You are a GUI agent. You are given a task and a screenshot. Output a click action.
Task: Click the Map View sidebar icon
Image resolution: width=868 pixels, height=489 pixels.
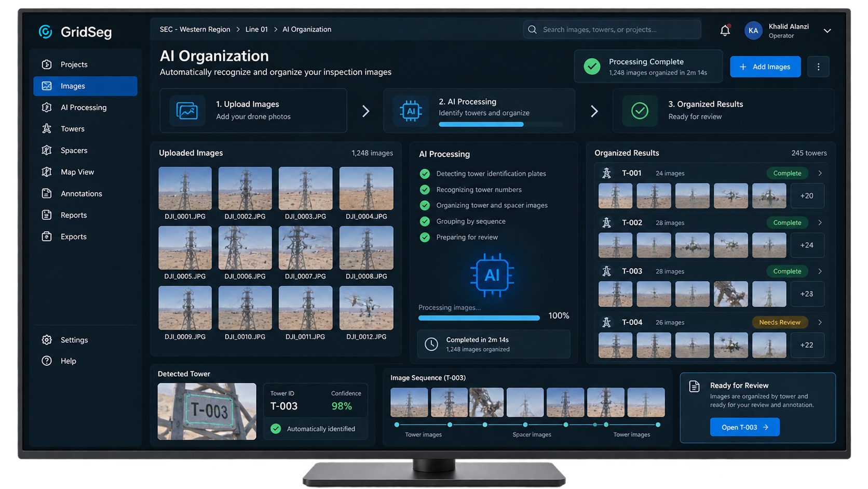coord(47,172)
